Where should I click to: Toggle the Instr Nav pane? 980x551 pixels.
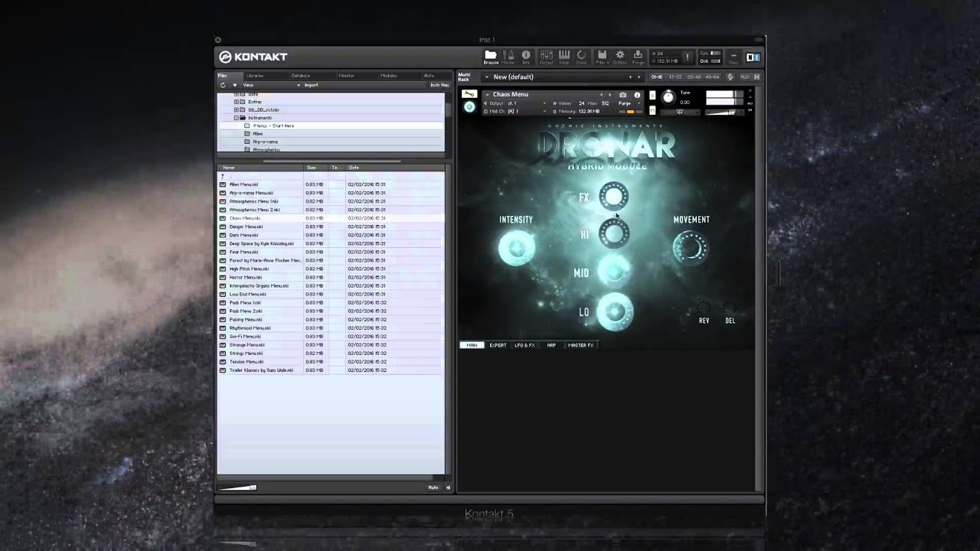pos(439,85)
